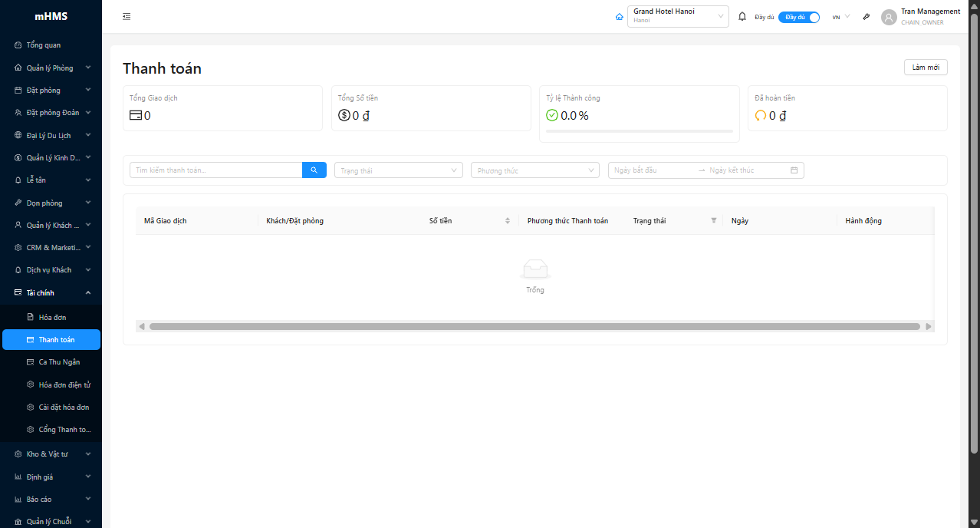This screenshot has height=528, width=980.
Task: Open the notifications bell
Action: tap(742, 17)
